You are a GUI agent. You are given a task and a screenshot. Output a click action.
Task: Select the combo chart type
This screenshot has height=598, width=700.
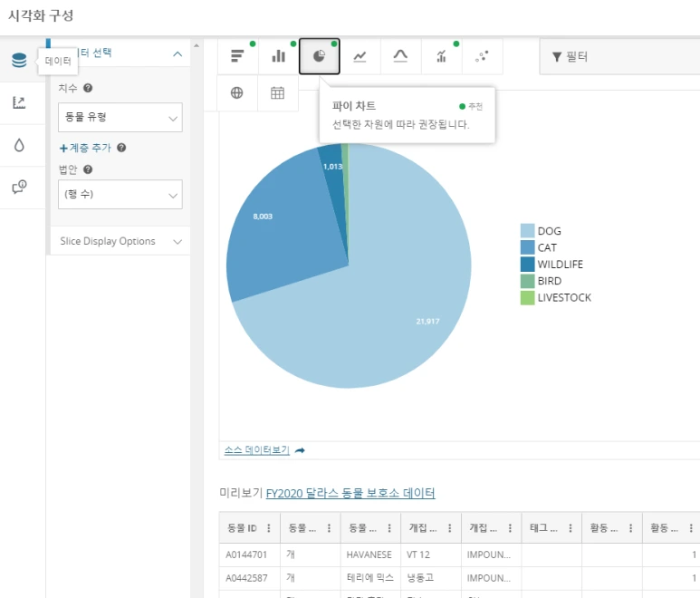pos(441,56)
